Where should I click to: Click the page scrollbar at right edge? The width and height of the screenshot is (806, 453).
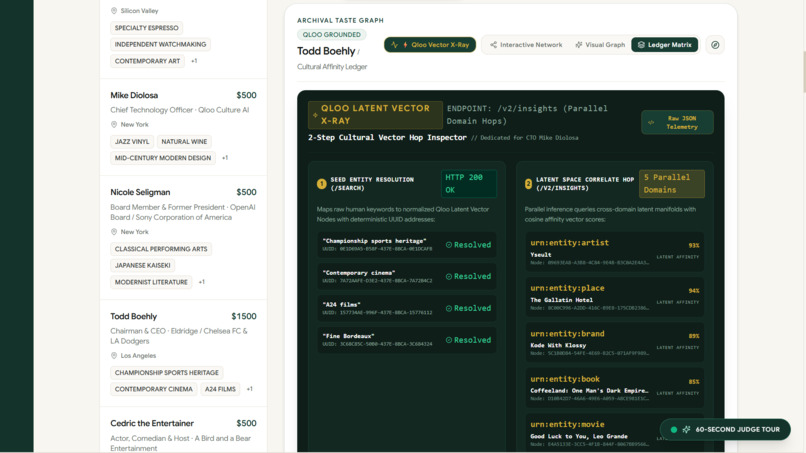coord(803,72)
